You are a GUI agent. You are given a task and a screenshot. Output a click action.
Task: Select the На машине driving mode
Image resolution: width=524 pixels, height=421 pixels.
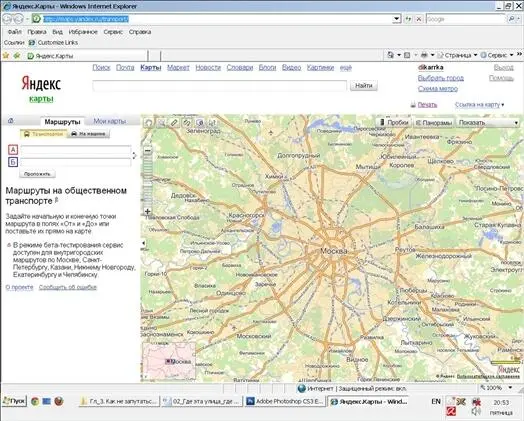(89, 134)
